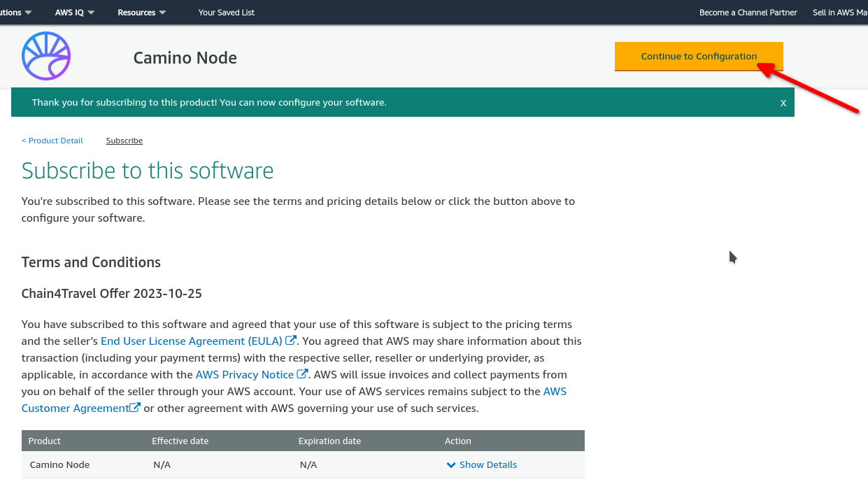Click Become a Channel Partner
The height and width of the screenshot is (498, 868).
point(748,13)
